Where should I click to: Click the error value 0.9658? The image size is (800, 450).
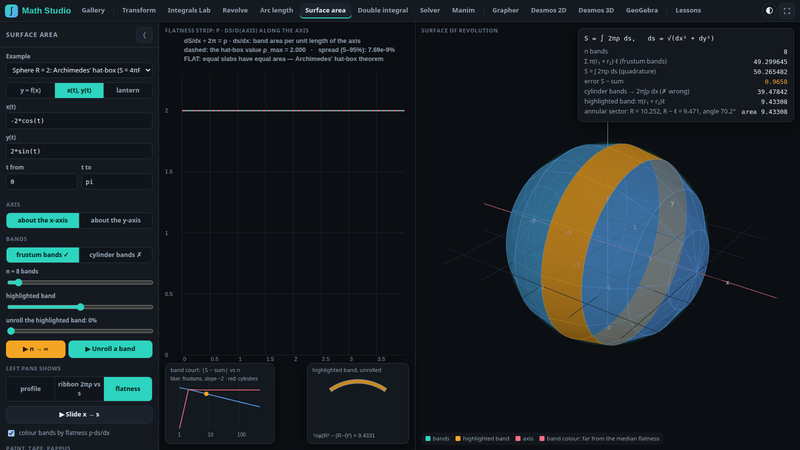(x=776, y=82)
